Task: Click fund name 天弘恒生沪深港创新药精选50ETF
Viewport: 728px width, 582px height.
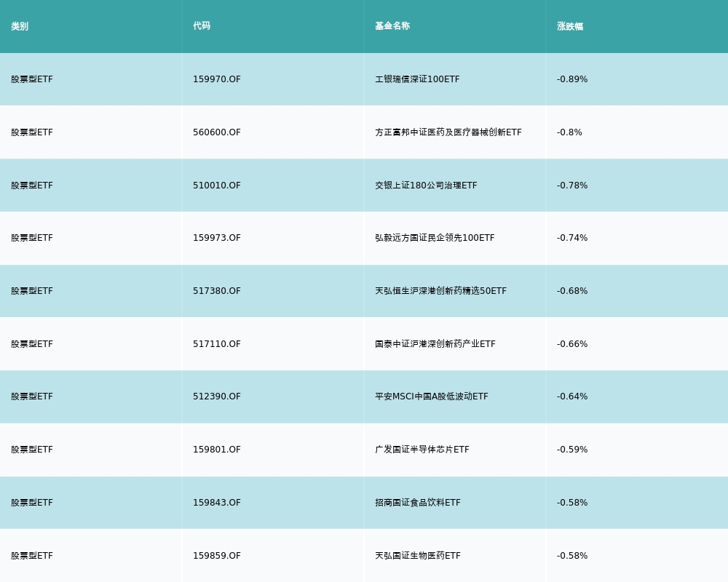Action: (440, 291)
